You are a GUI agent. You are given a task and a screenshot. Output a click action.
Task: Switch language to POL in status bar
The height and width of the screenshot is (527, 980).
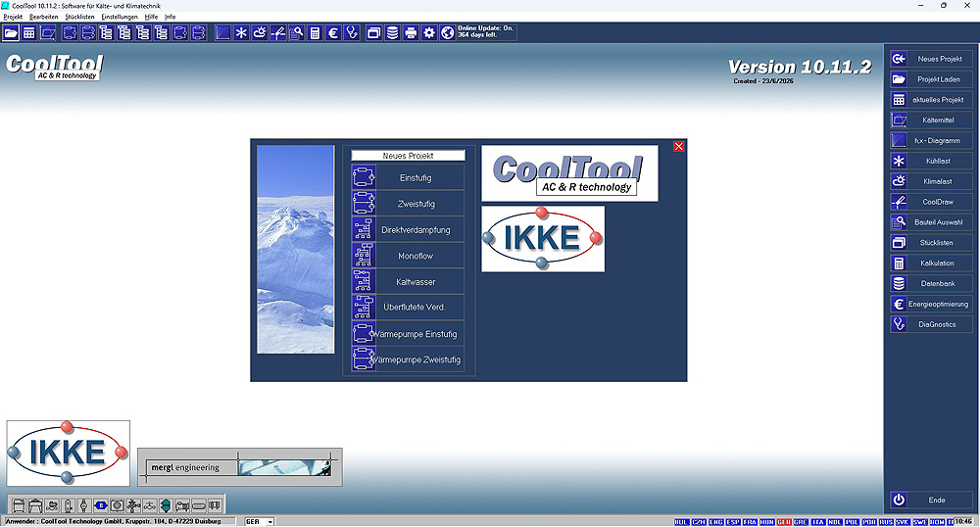[852, 522]
